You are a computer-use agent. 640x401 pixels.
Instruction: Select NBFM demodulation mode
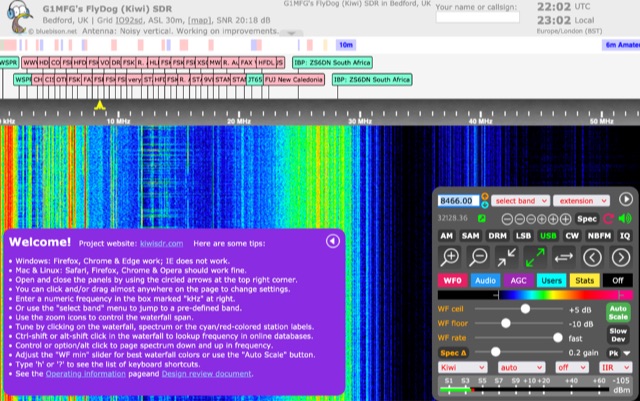tap(599, 236)
